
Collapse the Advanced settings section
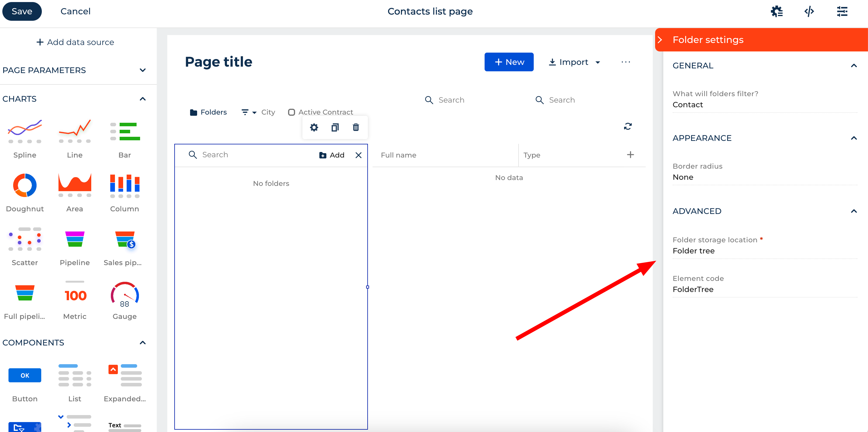pyautogui.click(x=853, y=211)
